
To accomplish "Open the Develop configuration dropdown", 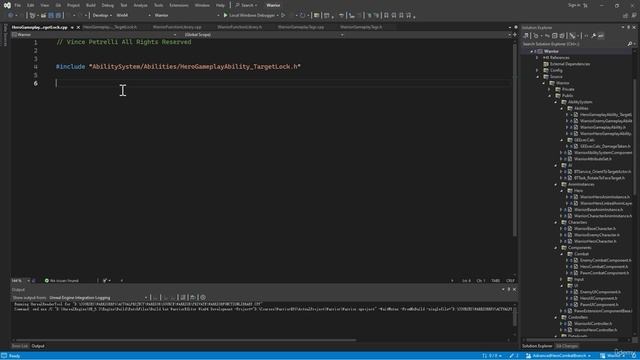I will (102, 16).
